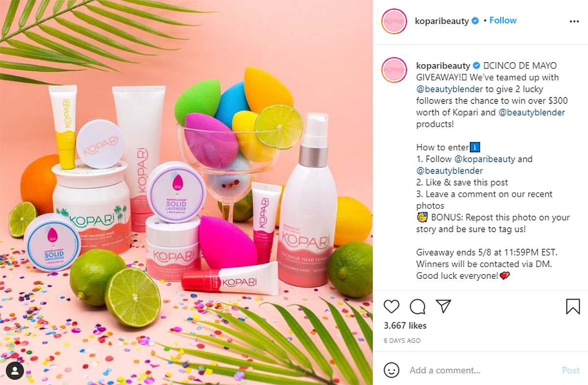Image resolution: width=588 pixels, height=385 pixels.
Task: Click koparibeauty username in caption
Action: [x=443, y=66]
